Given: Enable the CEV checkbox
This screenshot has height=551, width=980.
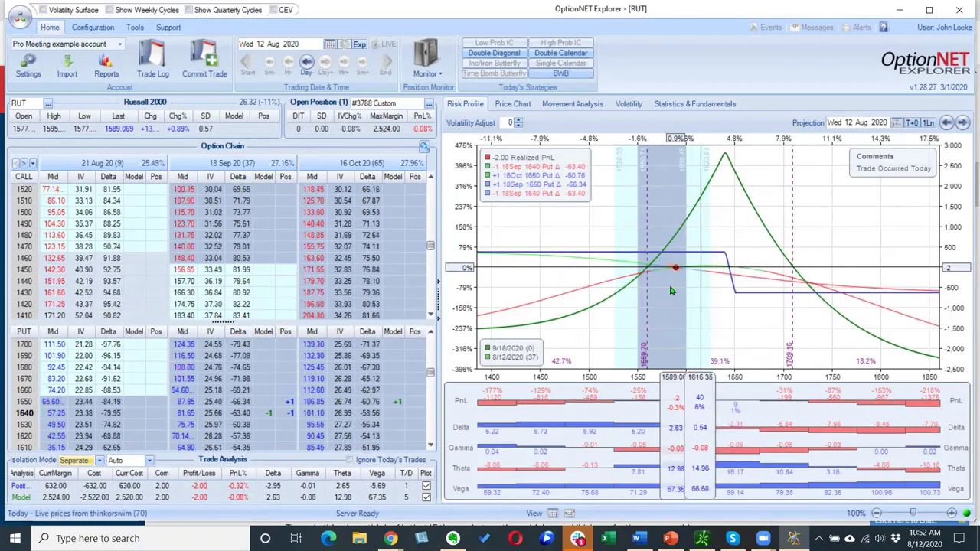Looking at the screenshot, I should (x=272, y=10).
